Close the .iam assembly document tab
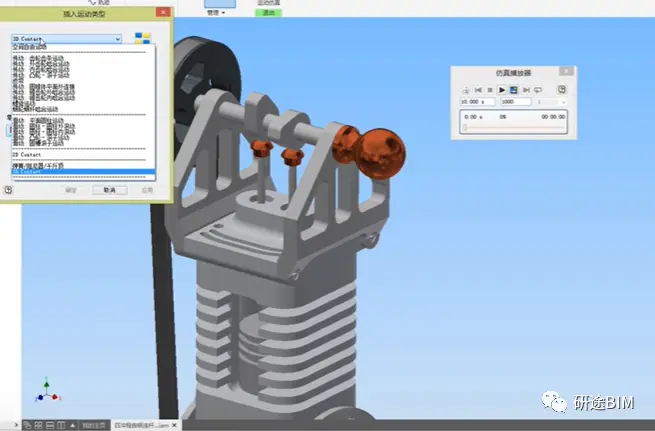Screen dimensions: 655x431 (175, 425)
